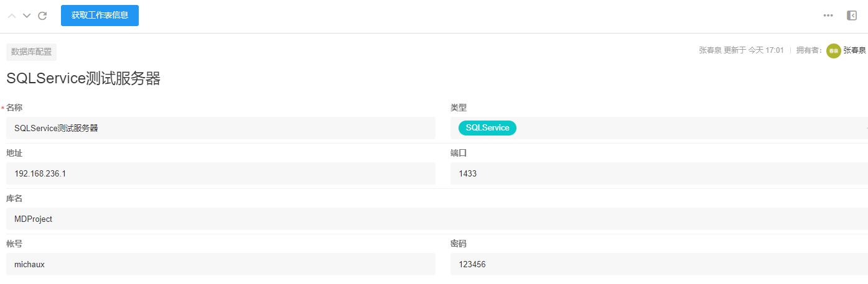868x284 pixels.
Task: Click the record title SQLService测试服务器
Action: click(x=83, y=79)
